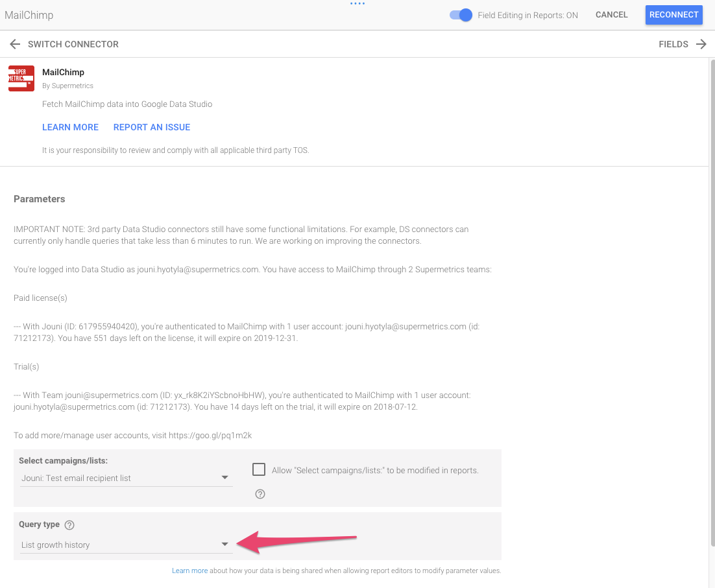Click the 'Select campaigns/lists:' label

click(64, 460)
